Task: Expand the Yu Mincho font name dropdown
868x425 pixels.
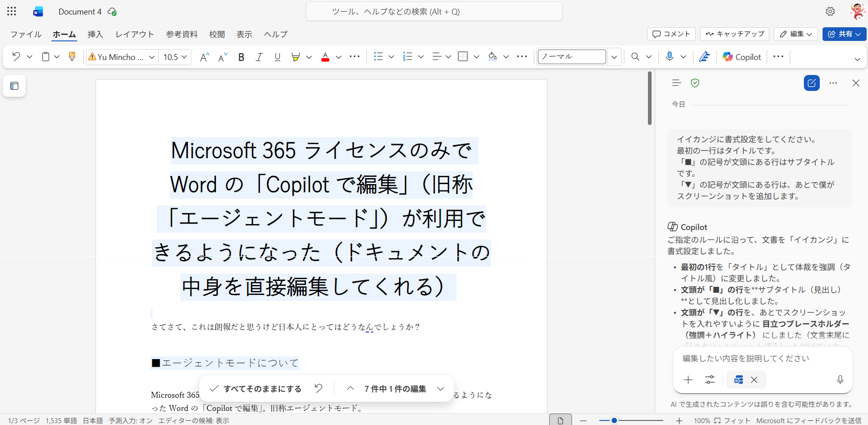Action: (x=152, y=57)
